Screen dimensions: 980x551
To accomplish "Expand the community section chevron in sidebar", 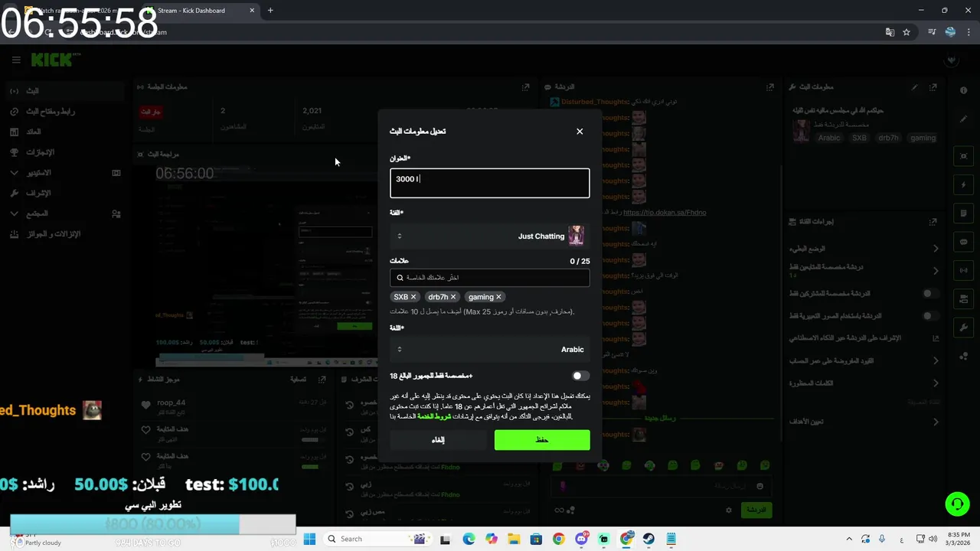I will [14, 214].
